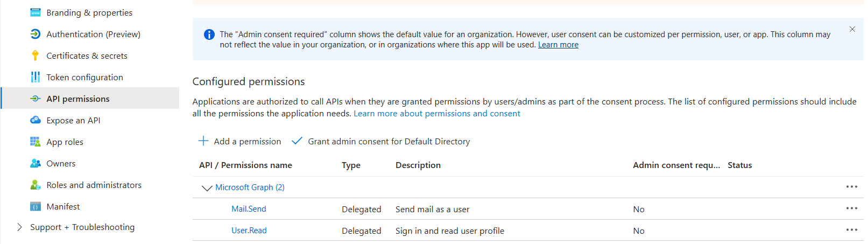
Task: Click the Delegated cell in User.Read row
Action: (x=362, y=231)
